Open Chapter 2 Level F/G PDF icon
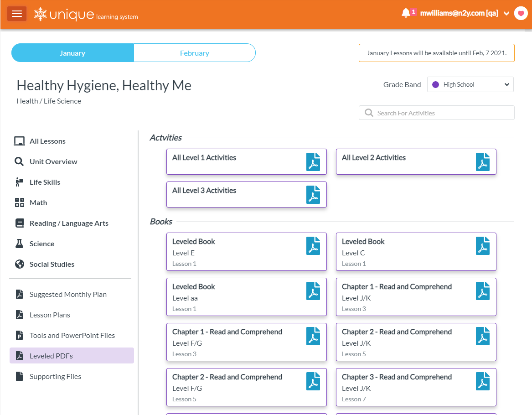 click(x=313, y=381)
